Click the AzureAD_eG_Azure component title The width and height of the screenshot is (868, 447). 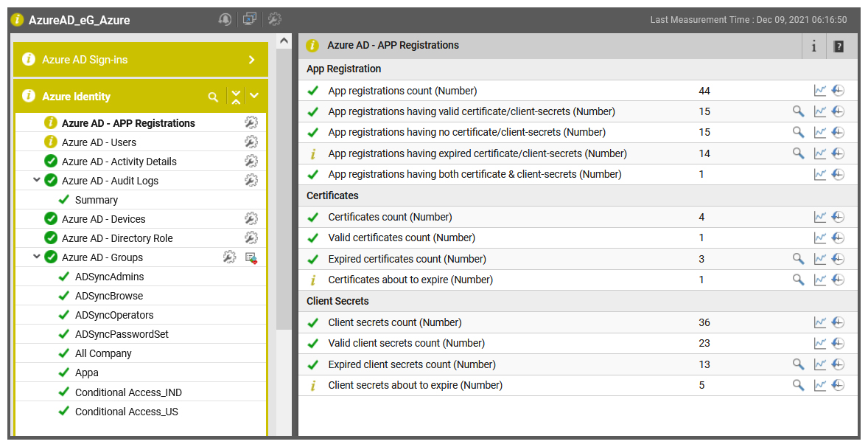[79, 21]
